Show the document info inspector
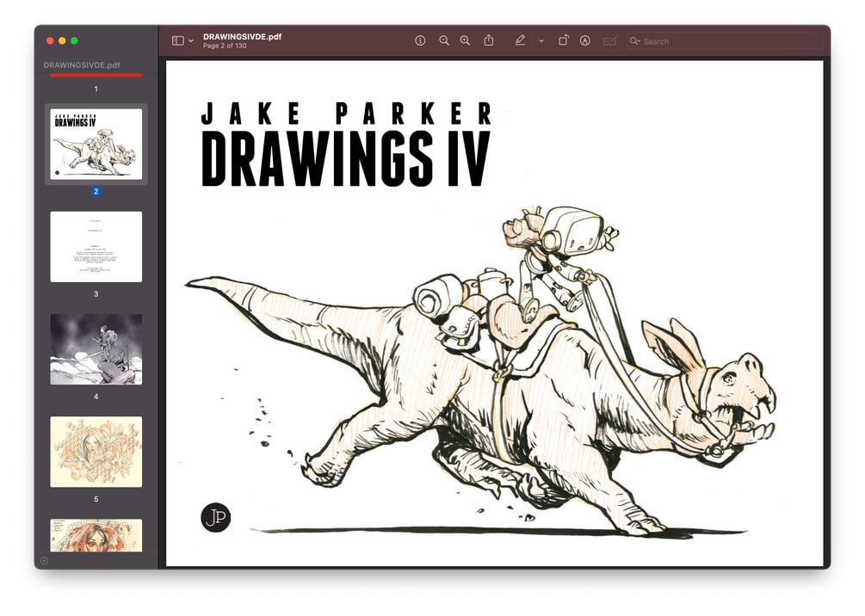This screenshot has width=865, height=616. 420,40
